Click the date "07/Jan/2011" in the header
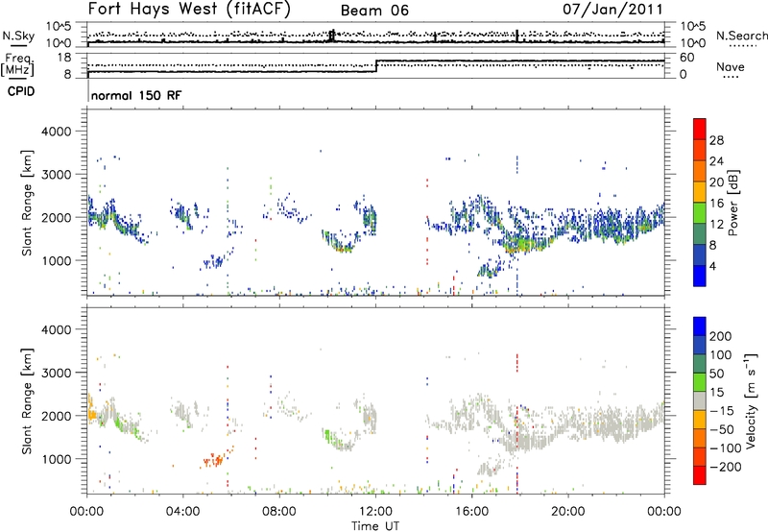Screen dimensions: 768x532 point(612,9)
